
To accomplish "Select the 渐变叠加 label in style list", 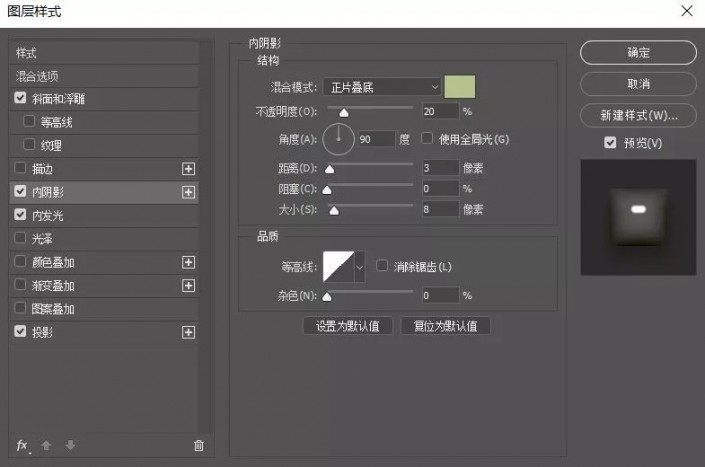I will pyautogui.click(x=53, y=286).
